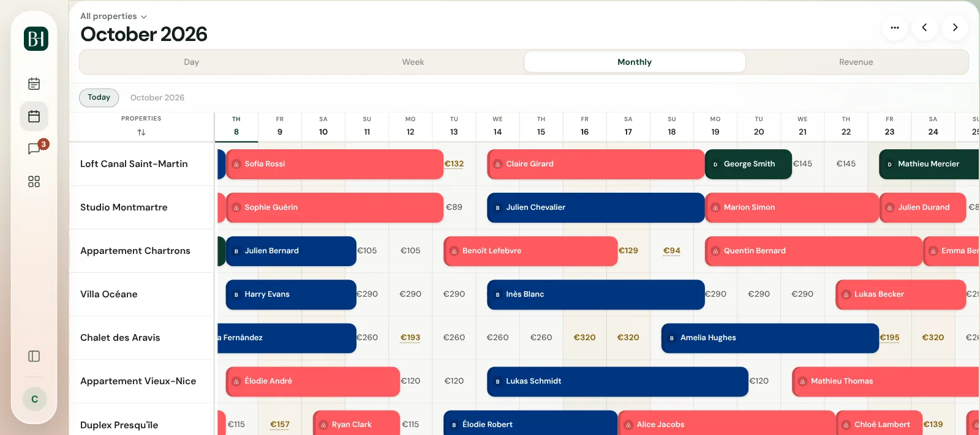
Task: Open Marion Simon's reservation
Action: point(792,207)
